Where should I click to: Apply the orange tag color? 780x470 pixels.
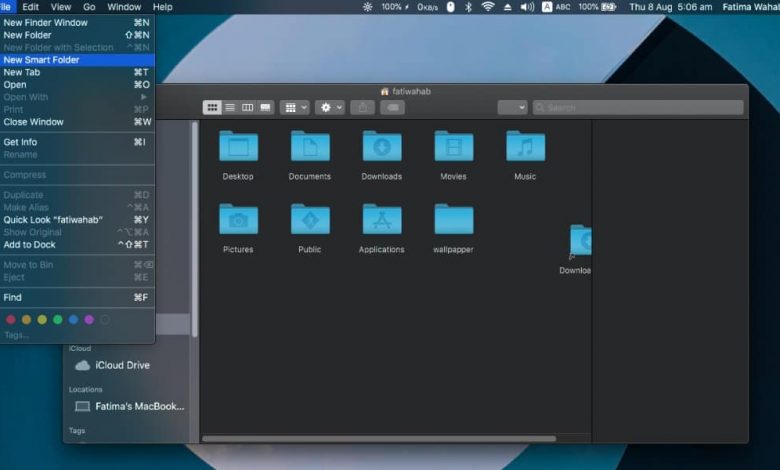click(26, 320)
